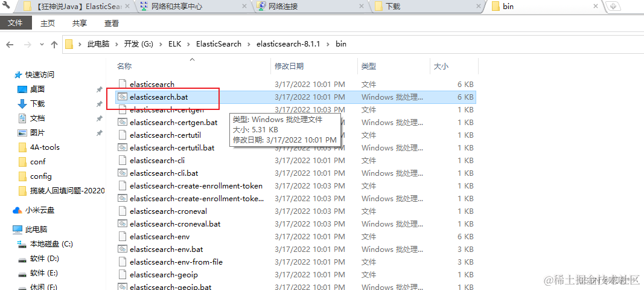Screen dimensions: 644x290
Task: Open the 查看 ribbon tab
Action: click(112, 24)
